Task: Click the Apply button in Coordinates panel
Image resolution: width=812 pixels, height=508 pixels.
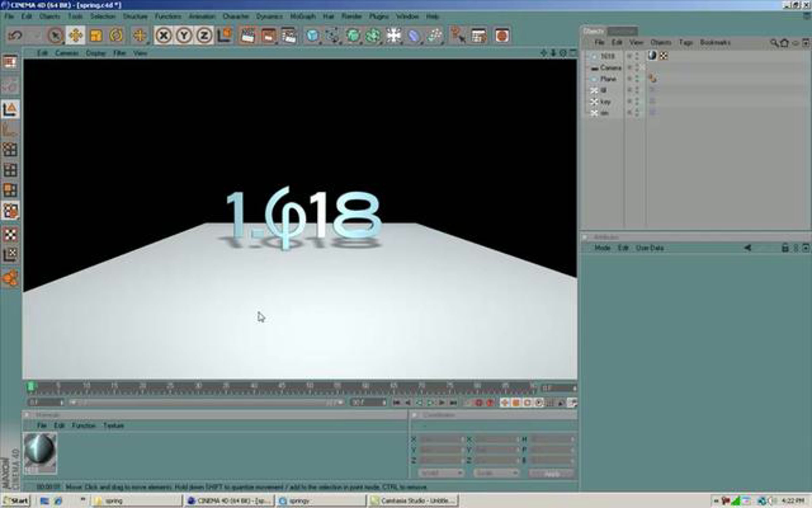Action: pyautogui.click(x=551, y=473)
